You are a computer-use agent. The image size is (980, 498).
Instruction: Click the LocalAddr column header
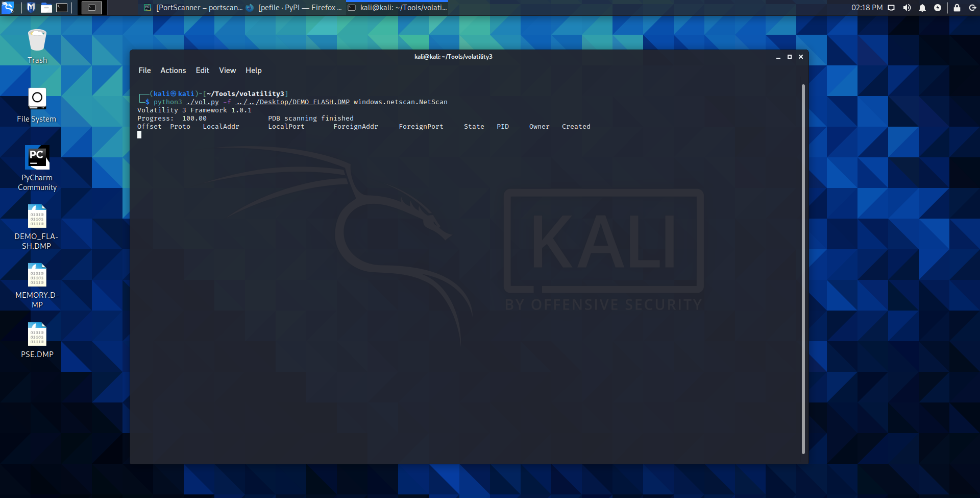coord(221,127)
